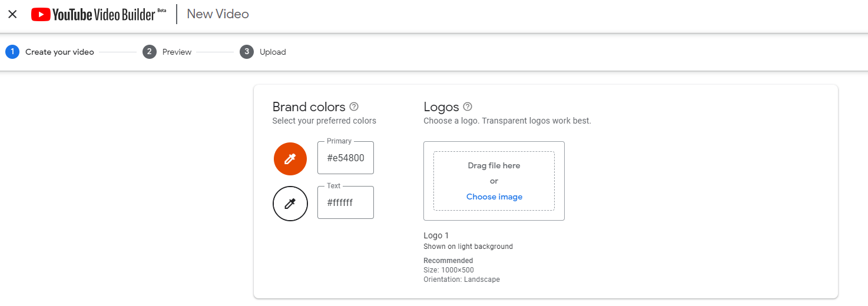Close the Video Builder with the X icon
Screen dimensions: 868x306
click(12, 14)
